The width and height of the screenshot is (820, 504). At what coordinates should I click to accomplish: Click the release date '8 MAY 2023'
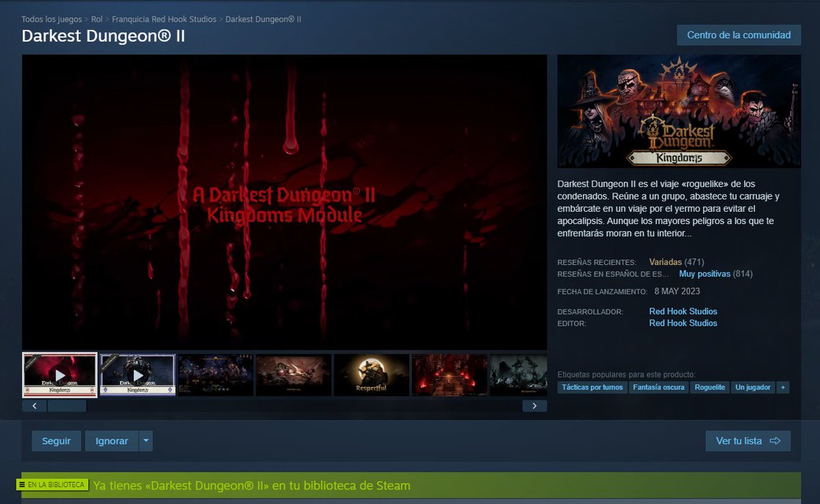click(x=677, y=291)
